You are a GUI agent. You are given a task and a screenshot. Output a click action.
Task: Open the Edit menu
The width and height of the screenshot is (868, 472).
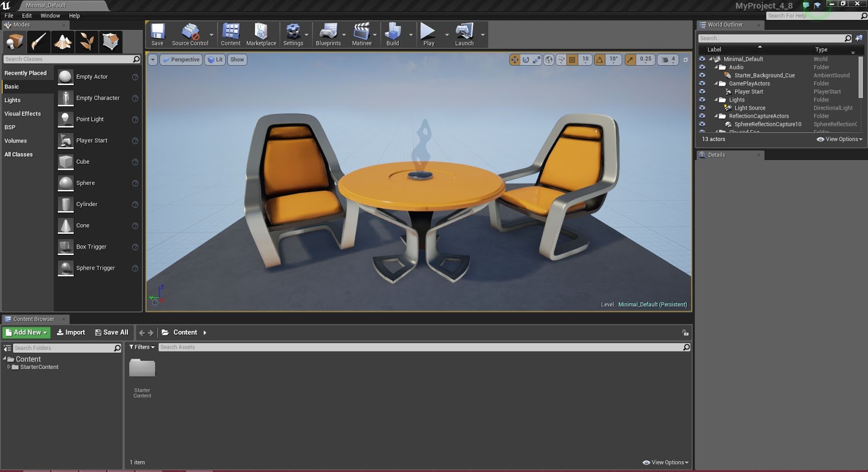click(27, 16)
